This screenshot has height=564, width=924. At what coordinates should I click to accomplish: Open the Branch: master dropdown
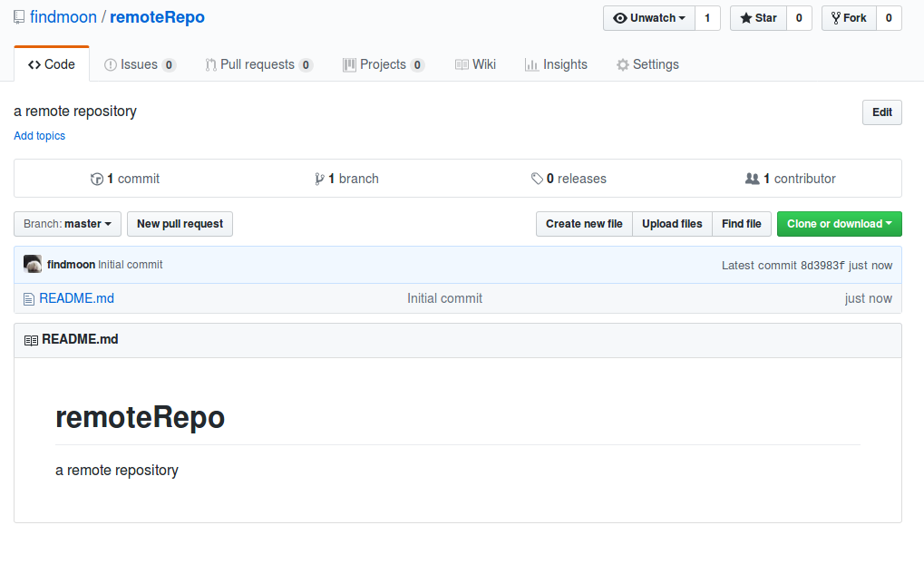coord(67,224)
